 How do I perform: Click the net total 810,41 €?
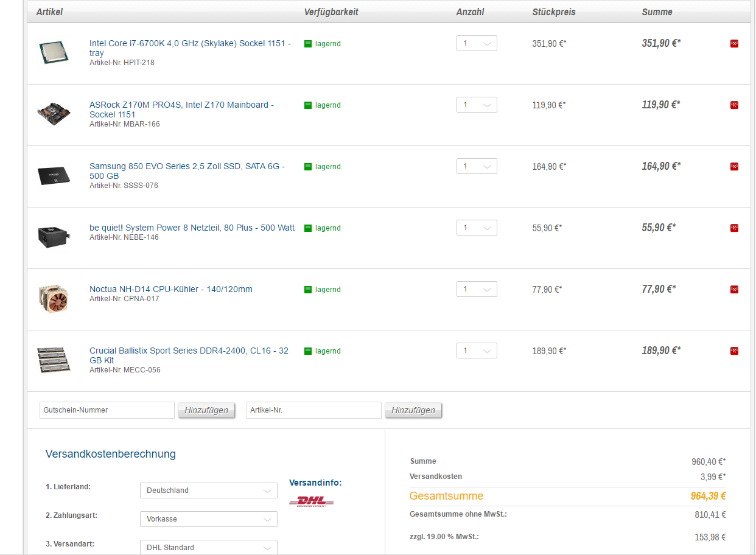point(710,515)
